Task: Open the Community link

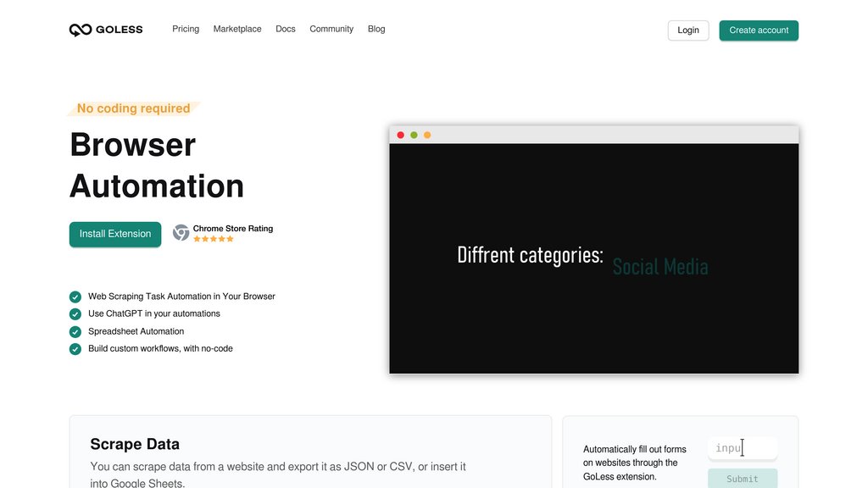Action: point(331,29)
